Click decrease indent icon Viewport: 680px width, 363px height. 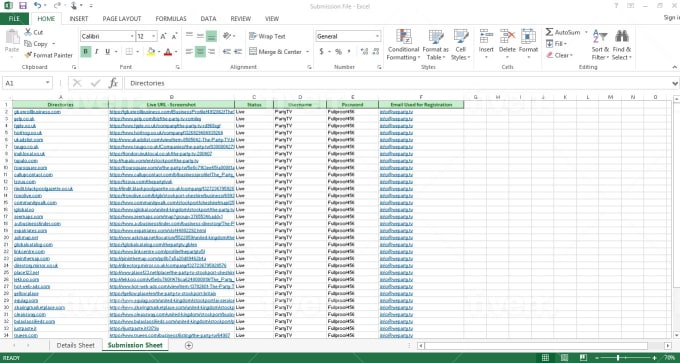[x=226, y=52]
